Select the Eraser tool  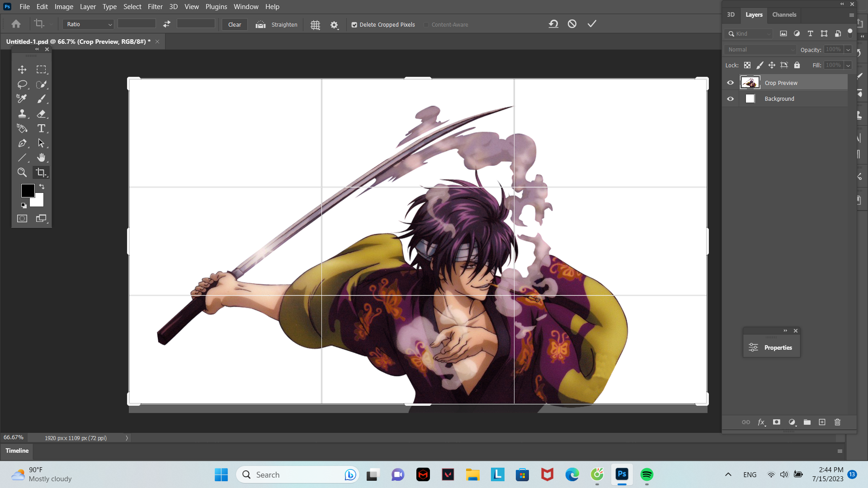click(x=41, y=113)
